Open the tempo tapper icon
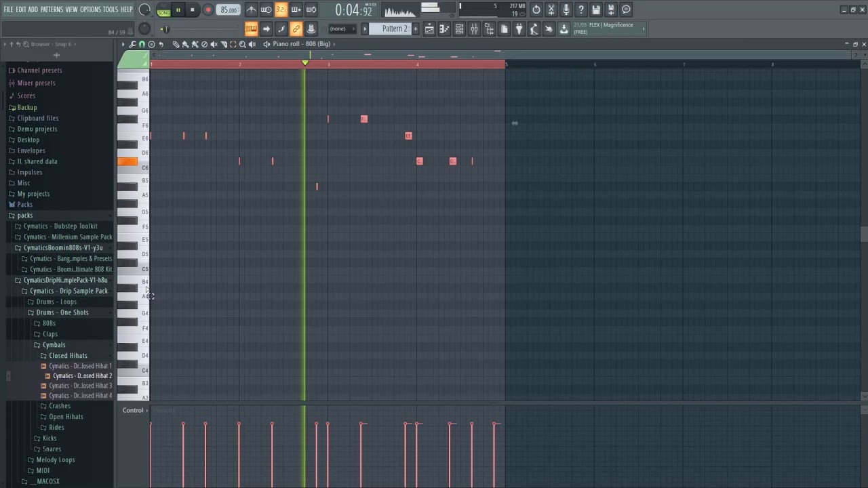This screenshot has height=488, width=868. click(534, 28)
